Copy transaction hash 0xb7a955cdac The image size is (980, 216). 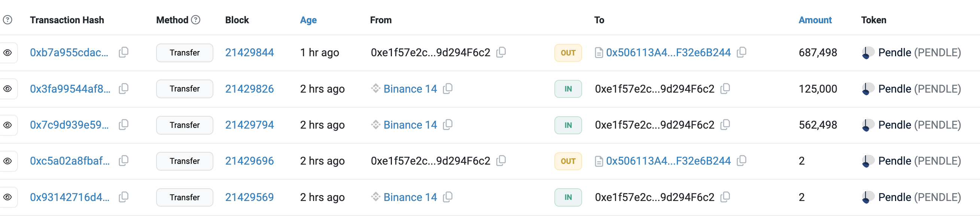124,52
